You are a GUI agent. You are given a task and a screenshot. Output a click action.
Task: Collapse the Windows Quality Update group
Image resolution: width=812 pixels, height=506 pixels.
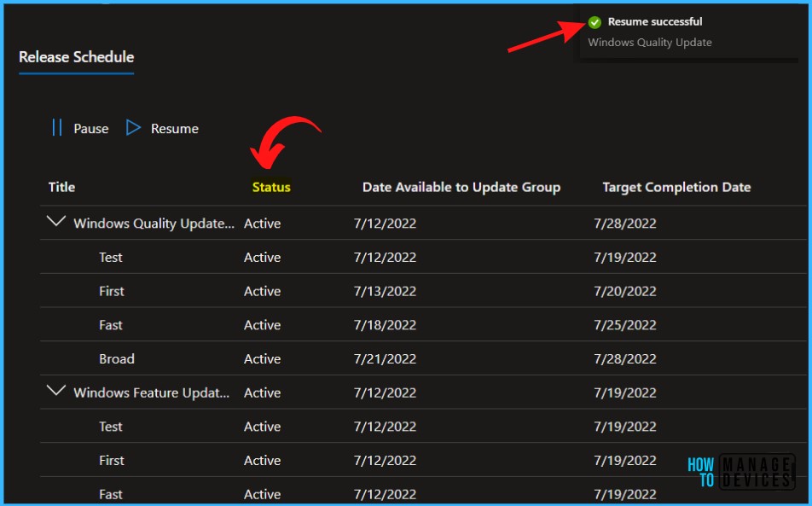click(56, 222)
